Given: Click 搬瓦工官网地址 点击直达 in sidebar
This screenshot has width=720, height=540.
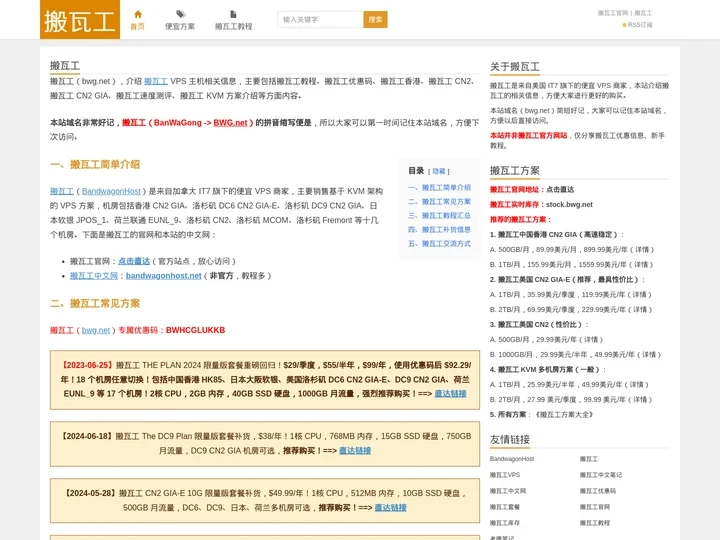Looking at the screenshot, I should coord(560,189).
